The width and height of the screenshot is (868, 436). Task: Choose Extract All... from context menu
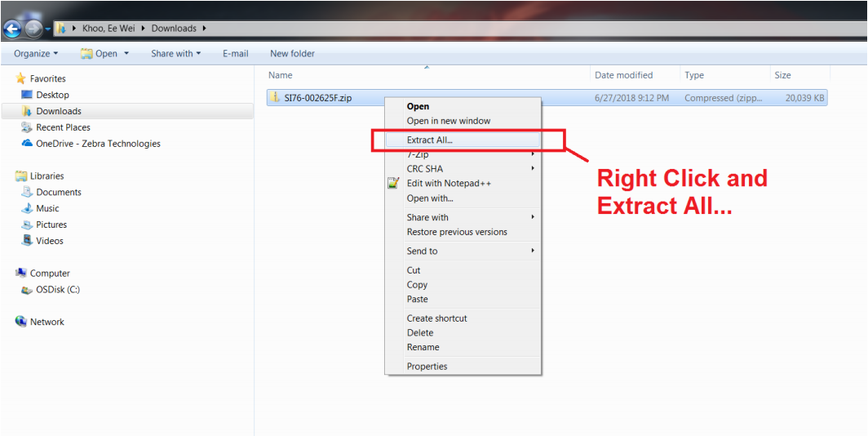[430, 140]
